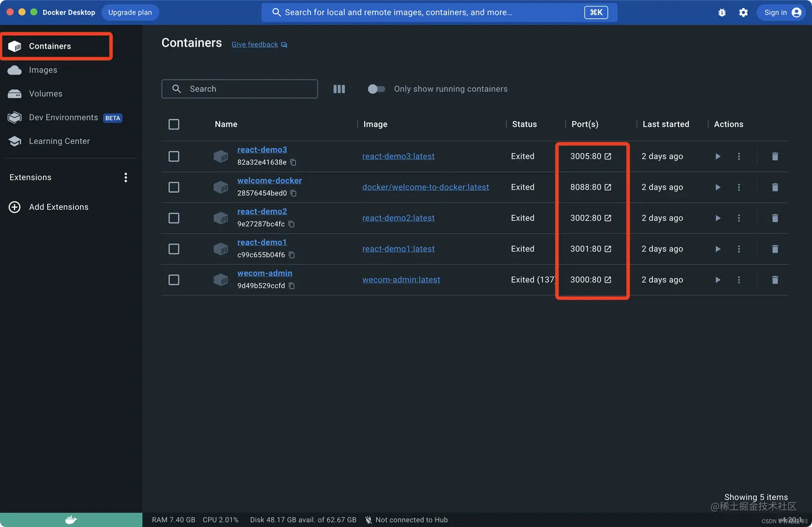Open port 3000:80 in browser
Screen dimensions: 812x527
(x=608, y=280)
